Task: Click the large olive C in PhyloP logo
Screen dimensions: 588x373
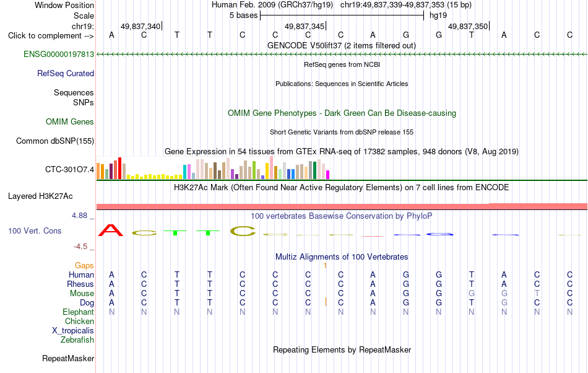Action: tap(243, 231)
